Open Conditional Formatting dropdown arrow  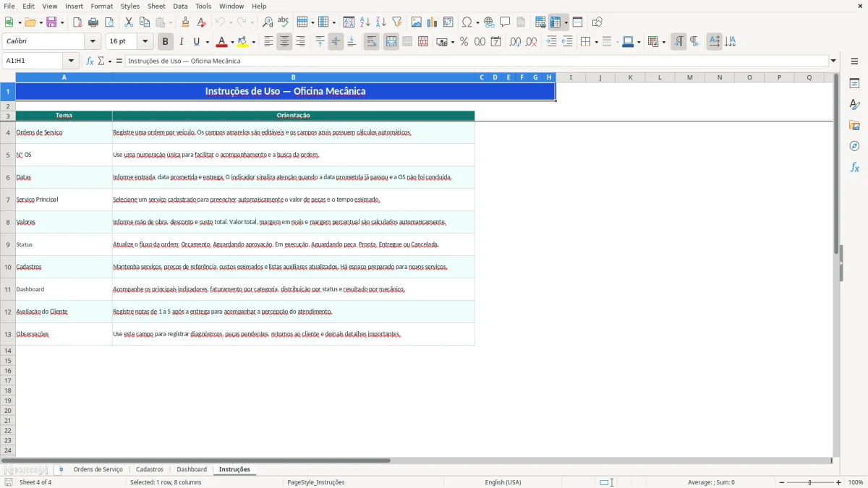coord(663,42)
